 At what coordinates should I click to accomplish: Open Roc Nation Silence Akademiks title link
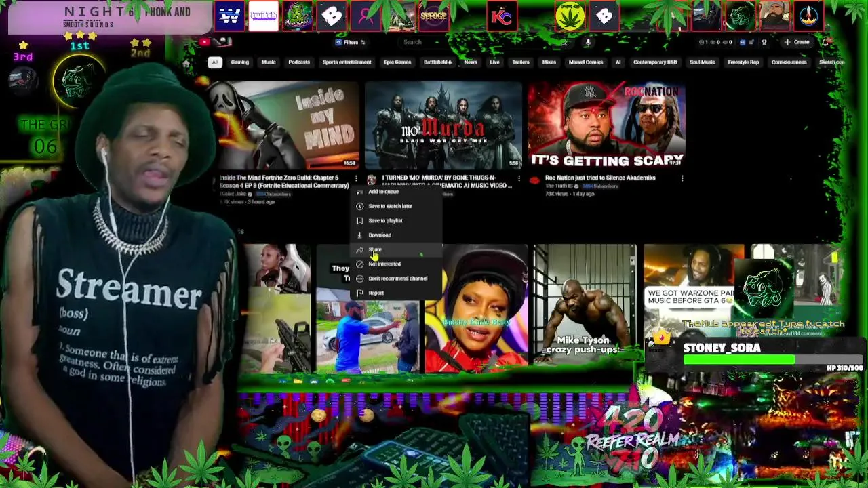[600, 178]
